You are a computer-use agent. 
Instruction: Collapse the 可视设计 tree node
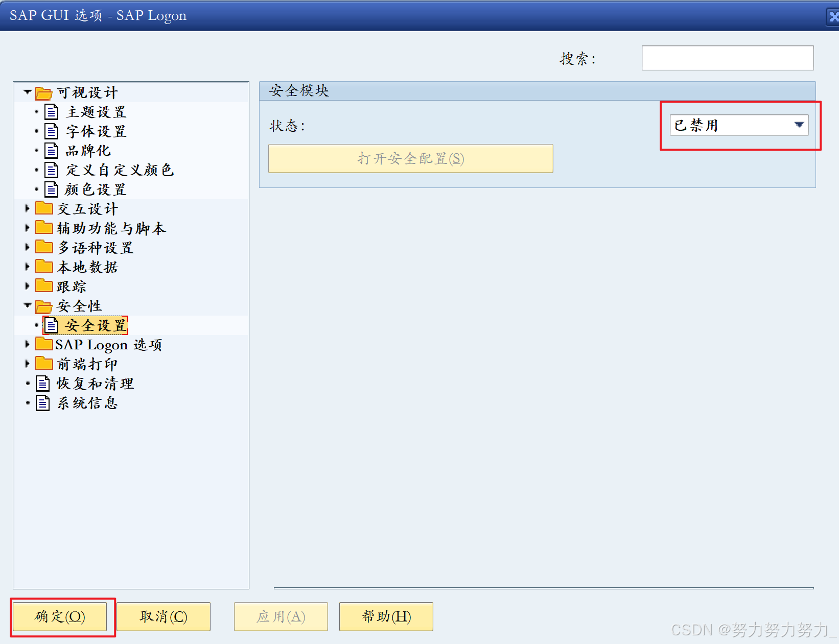click(x=28, y=92)
